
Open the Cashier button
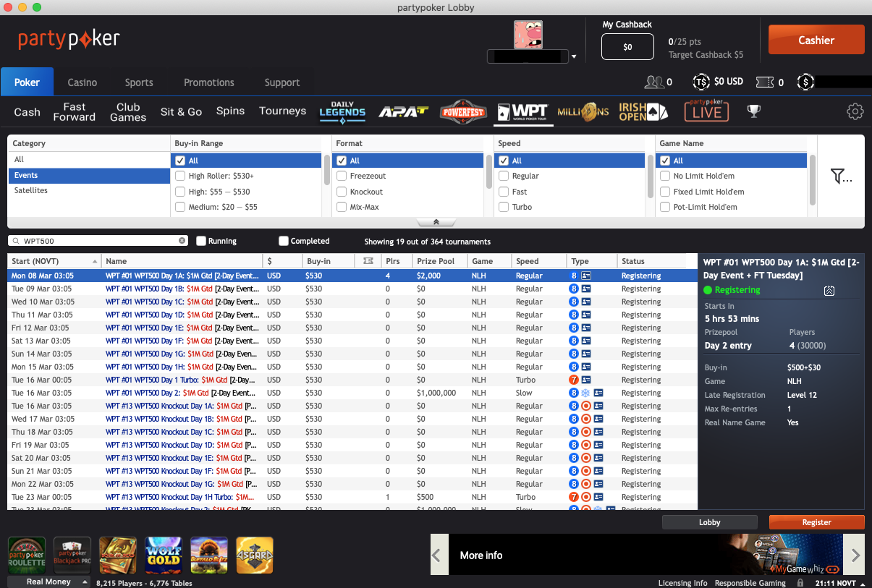tap(816, 41)
